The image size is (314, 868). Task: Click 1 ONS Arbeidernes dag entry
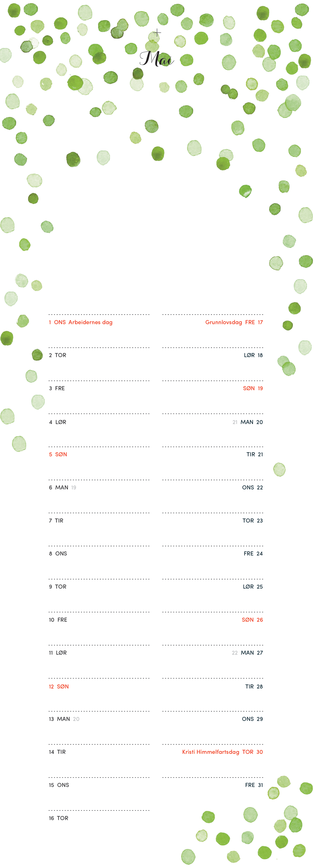pos(81,322)
